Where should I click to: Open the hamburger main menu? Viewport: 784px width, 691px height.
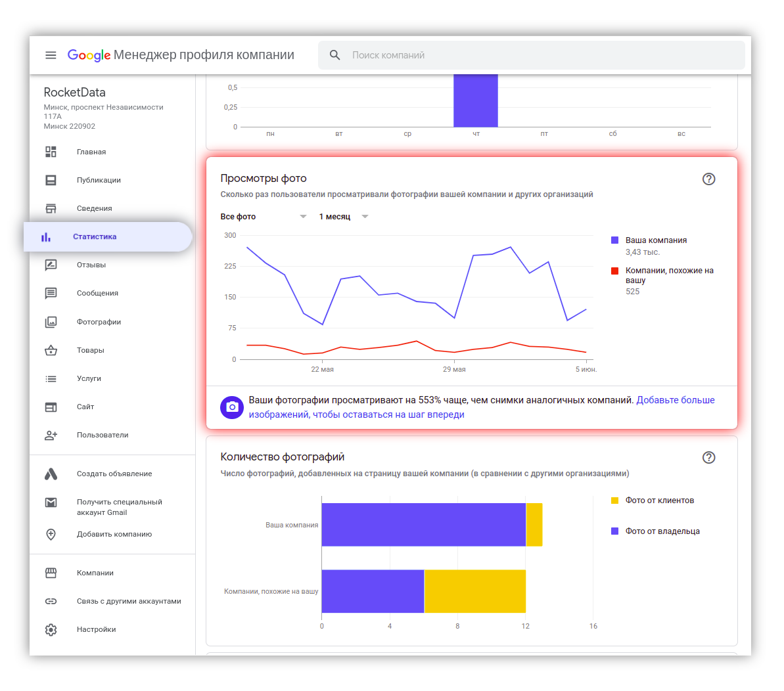click(51, 55)
